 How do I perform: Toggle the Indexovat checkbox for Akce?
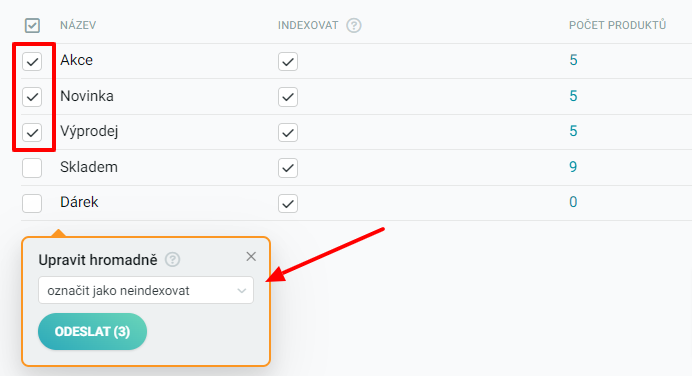(x=288, y=61)
